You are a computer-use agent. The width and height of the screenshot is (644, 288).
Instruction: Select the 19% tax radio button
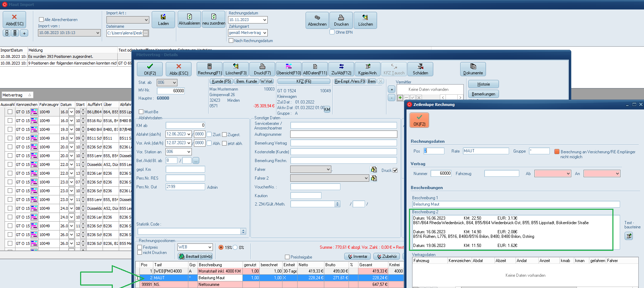click(221, 247)
